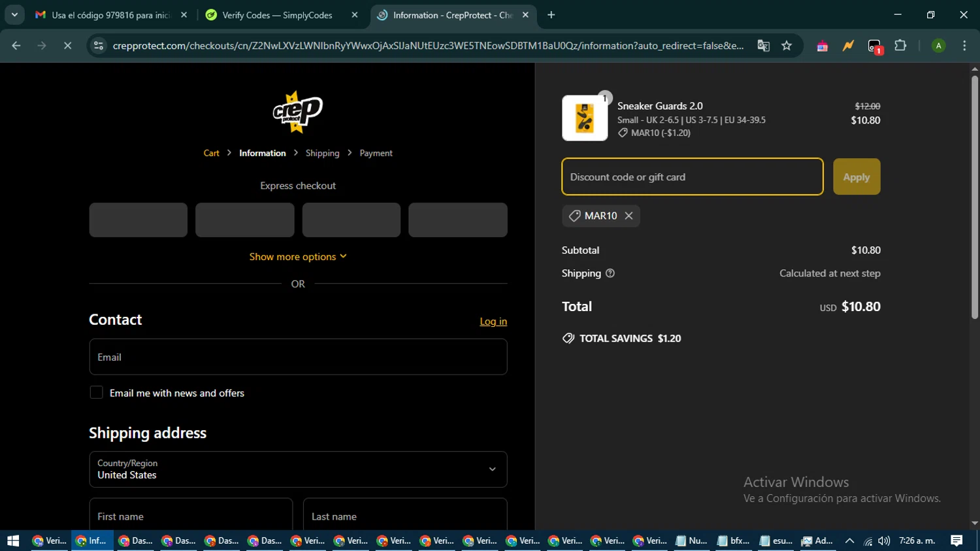
Task: Close the Gmail tab
Action: pyautogui.click(x=184, y=14)
